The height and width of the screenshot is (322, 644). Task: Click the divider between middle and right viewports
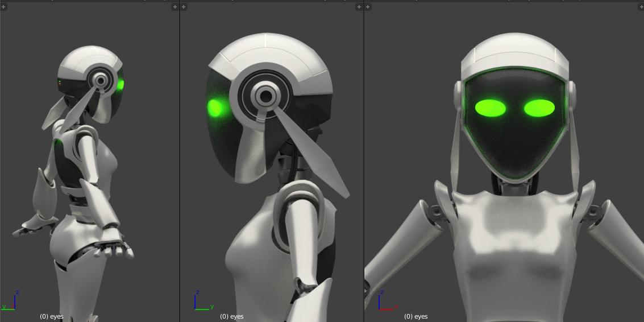(364, 161)
